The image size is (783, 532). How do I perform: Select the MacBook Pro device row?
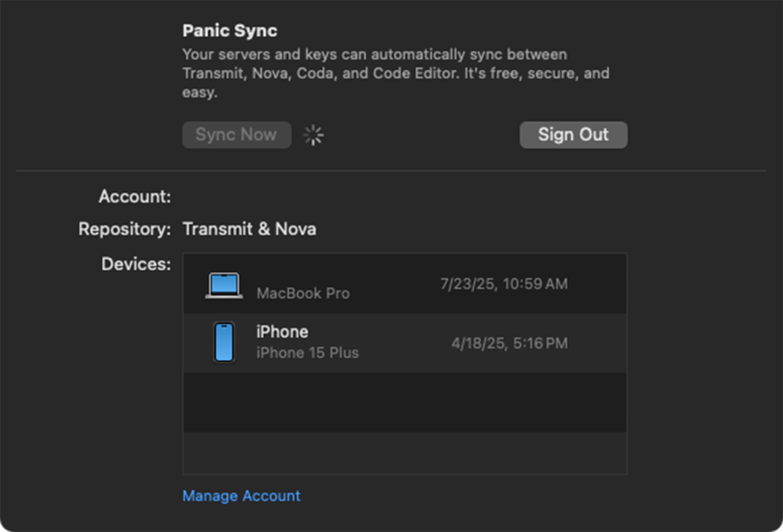tap(405, 284)
